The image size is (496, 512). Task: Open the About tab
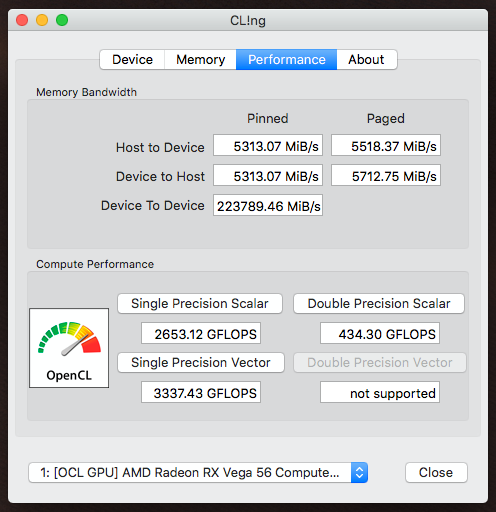(x=367, y=60)
